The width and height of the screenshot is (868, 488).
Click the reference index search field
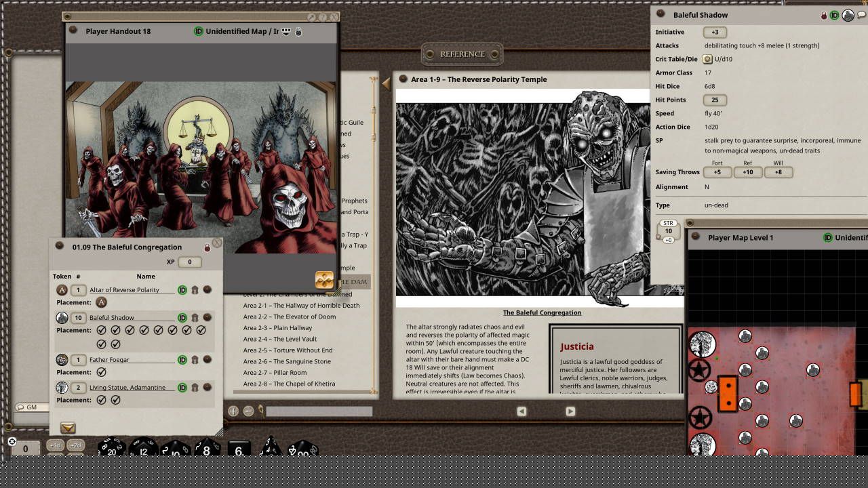[319, 411]
